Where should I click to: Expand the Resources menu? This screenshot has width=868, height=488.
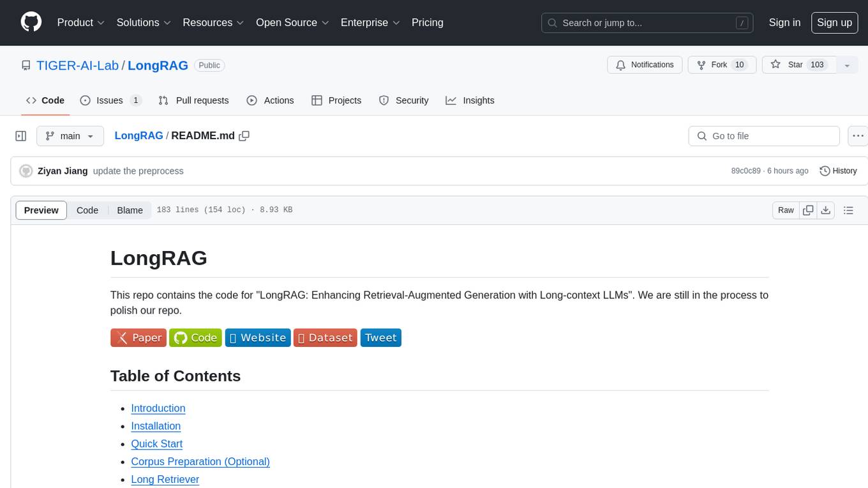pos(213,22)
